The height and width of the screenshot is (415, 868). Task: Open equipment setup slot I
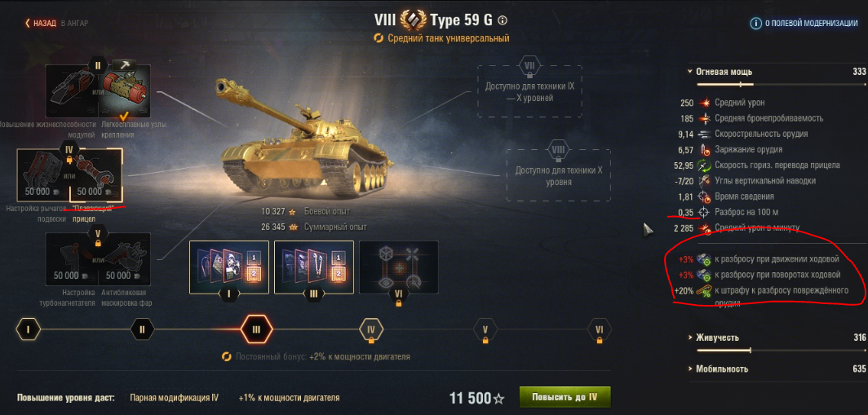229,267
